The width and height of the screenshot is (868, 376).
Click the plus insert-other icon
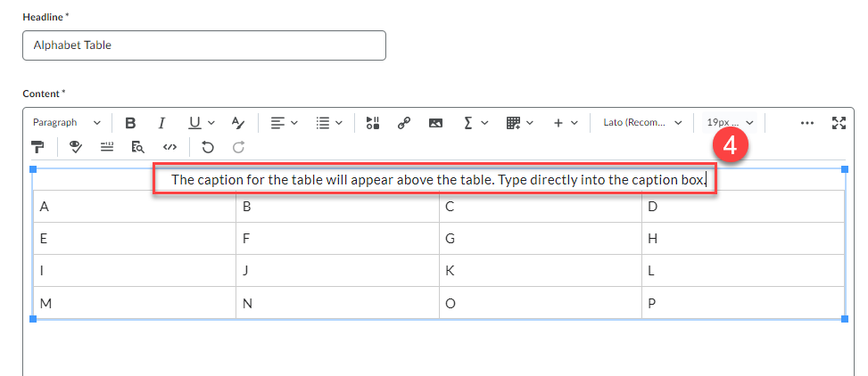558,123
